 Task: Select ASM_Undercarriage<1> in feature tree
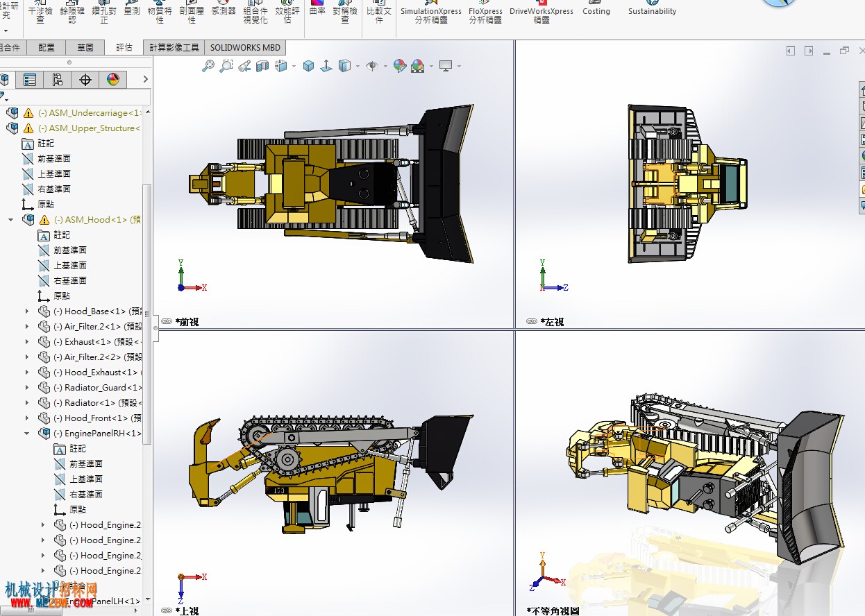tap(90, 112)
